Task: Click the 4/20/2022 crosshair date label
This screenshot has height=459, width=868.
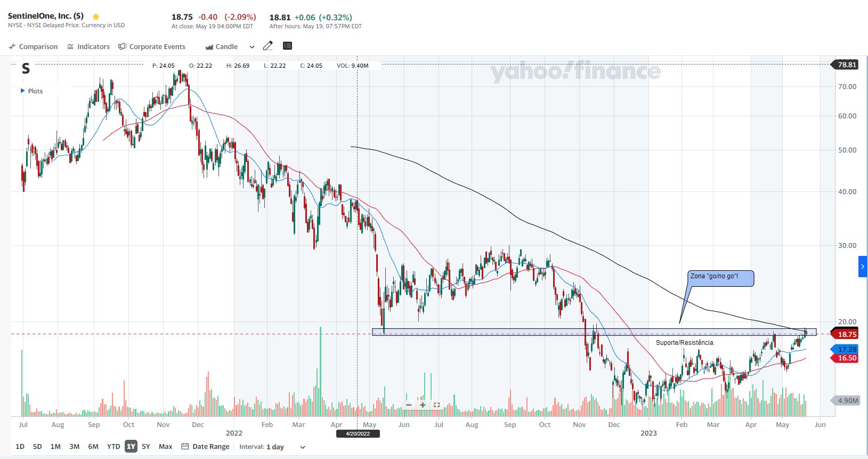Action: coord(358,433)
